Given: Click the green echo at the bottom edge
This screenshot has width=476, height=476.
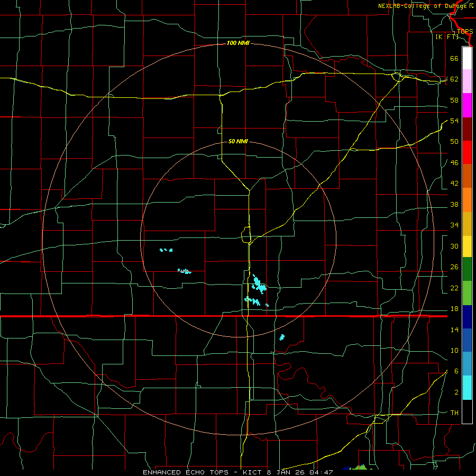Looking at the screenshot, I should coord(361,467).
